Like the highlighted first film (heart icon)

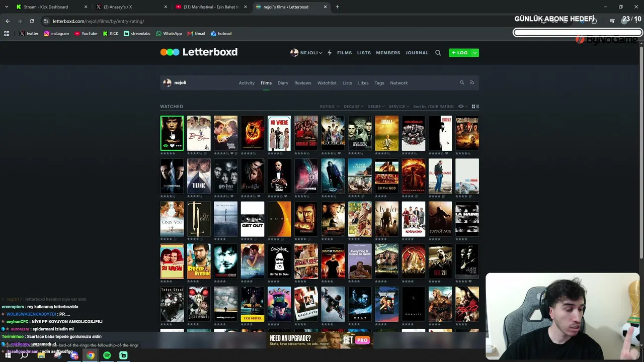[x=172, y=145]
